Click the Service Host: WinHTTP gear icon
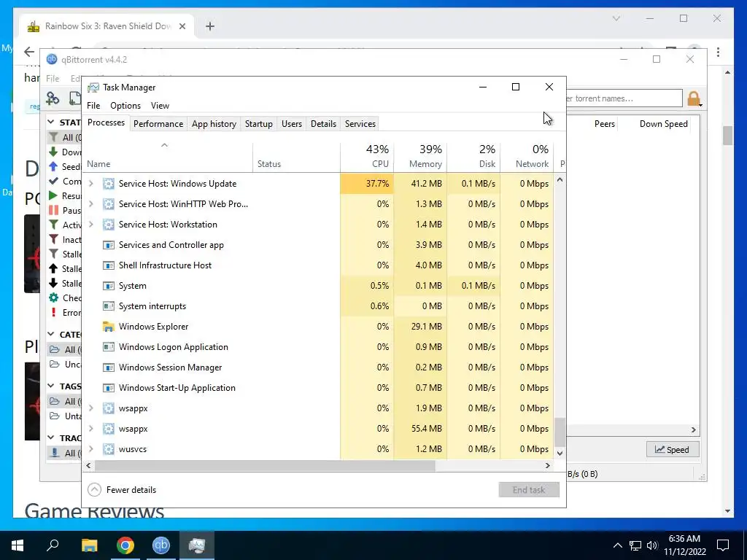This screenshot has width=747, height=560. 109,204
